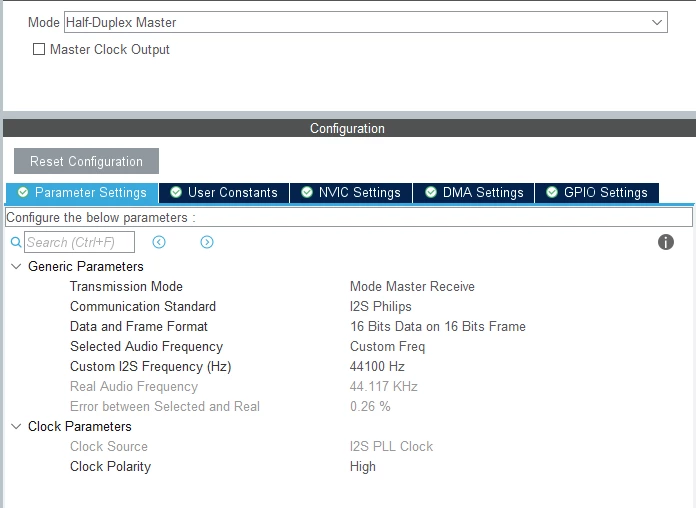The width and height of the screenshot is (696, 508).
Task: Click the Real Audio Frequency label
Action: (134, 386)
